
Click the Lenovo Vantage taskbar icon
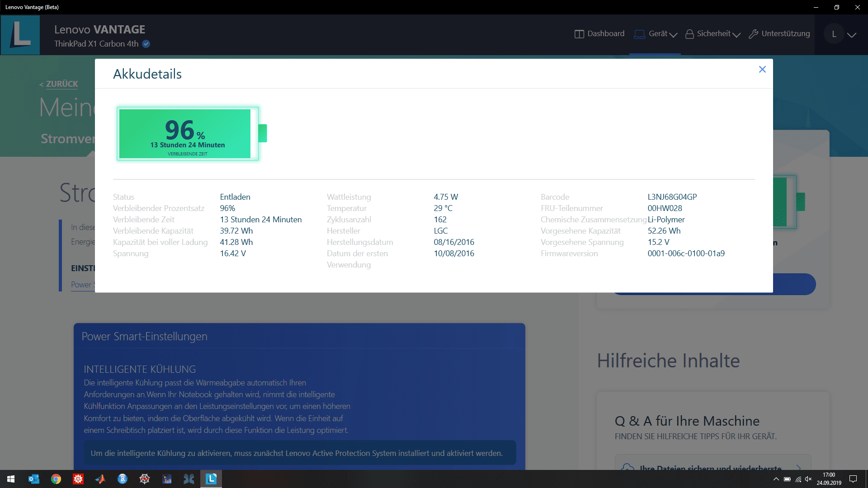point(211,479)
